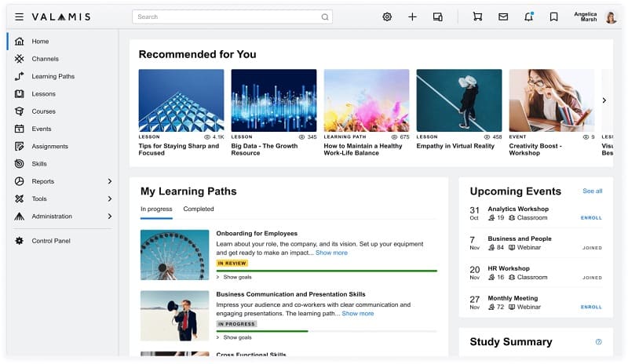The height and width of the screenshot is (364, 628).
Task: Open Onboarding for Employees title link
Action: tap(257, 234)
